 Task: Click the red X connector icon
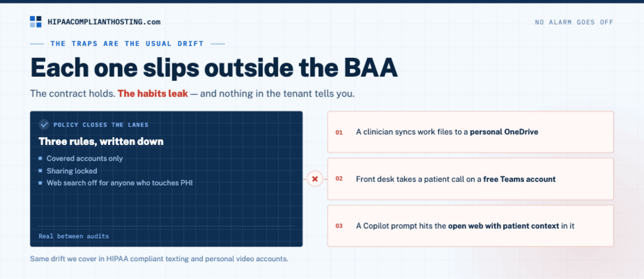[315, 179]
